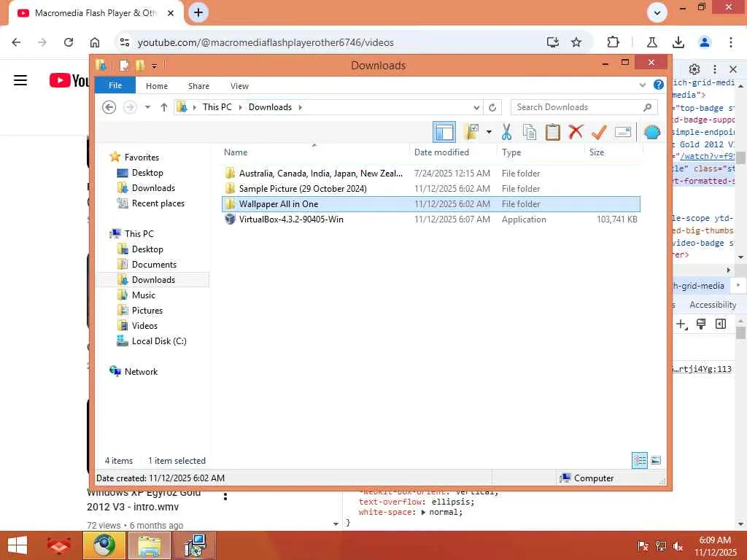This screenshot has width=747, height=560.
Task: Open the Accessibility tab in DevTools
Action: click(x=712, y=304)
